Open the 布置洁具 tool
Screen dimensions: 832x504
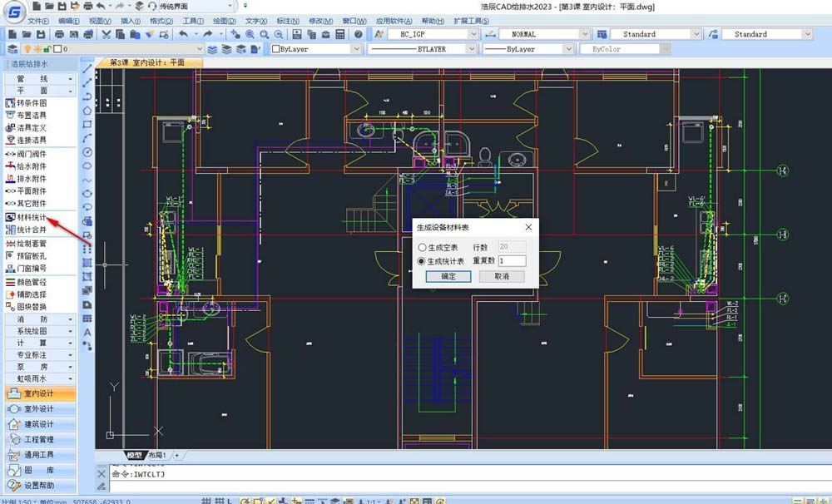click(x=32, y=116)
